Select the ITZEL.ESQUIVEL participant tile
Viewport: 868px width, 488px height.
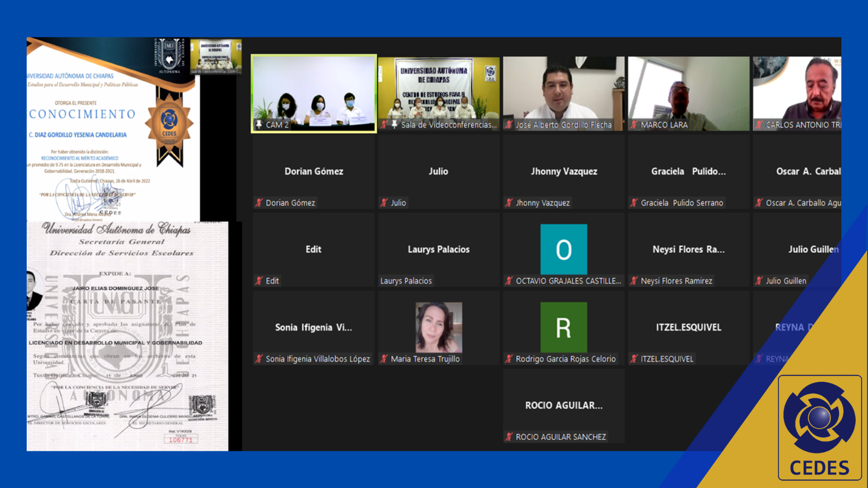point(689,328)
